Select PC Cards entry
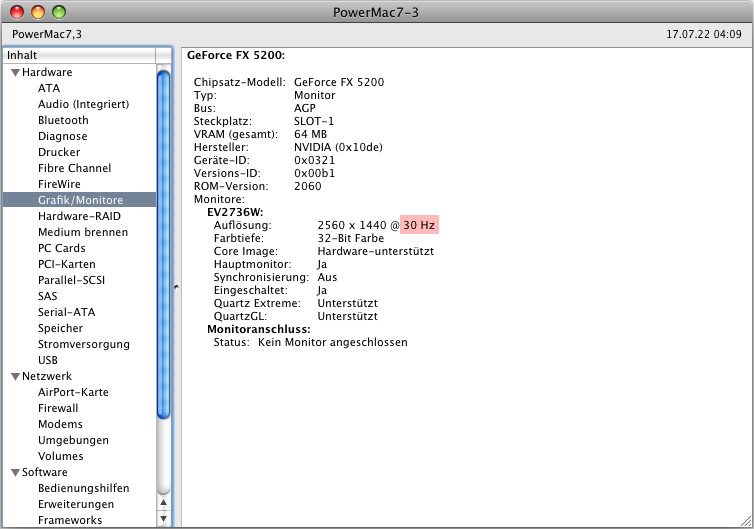This screenshot has width=754, height=529. (x=62, y=248)
